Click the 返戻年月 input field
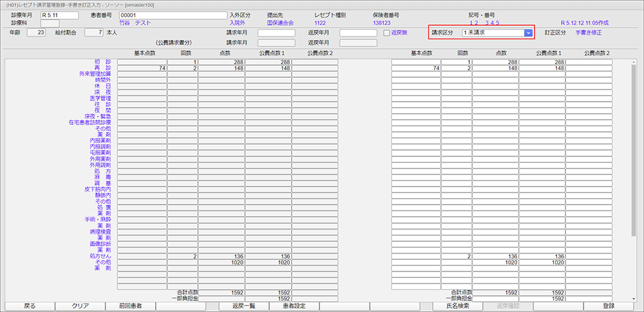644x312 pixels. click(358, 33)
